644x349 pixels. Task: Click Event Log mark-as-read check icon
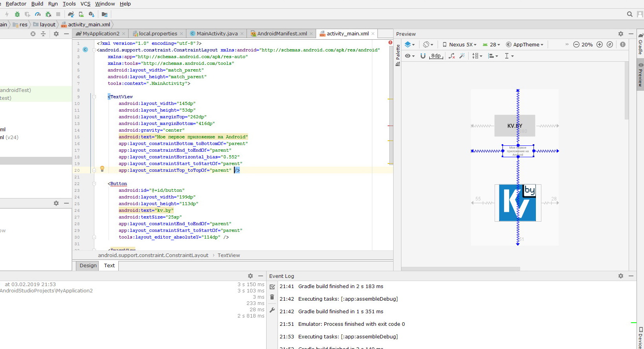click(x=272, y=287)
